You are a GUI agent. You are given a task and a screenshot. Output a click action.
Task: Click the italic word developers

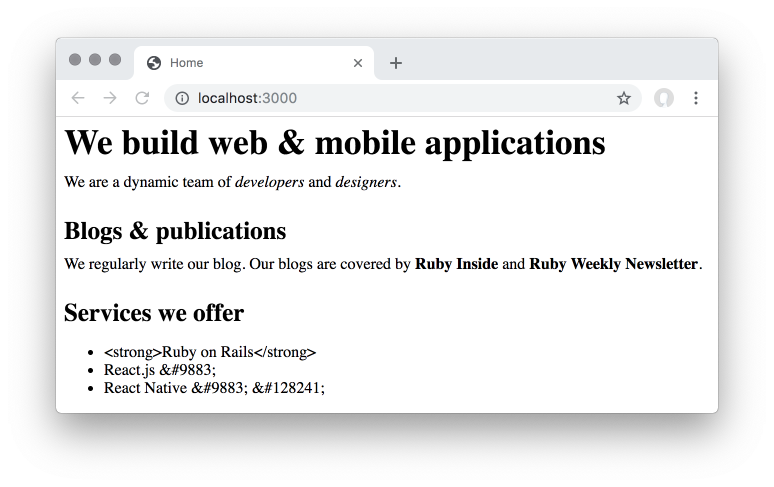[269, 182]
